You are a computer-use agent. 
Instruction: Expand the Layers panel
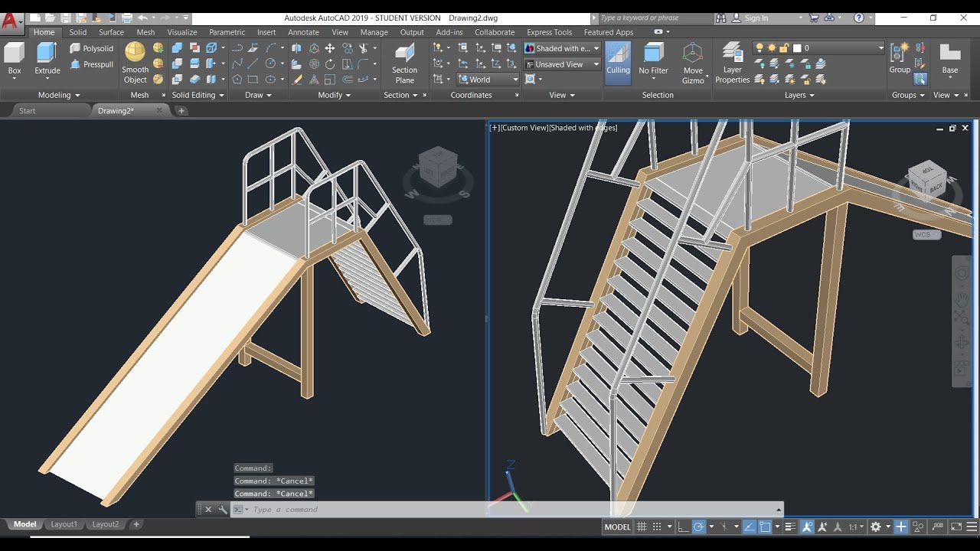pyautogui.click(x=799, y=95)
